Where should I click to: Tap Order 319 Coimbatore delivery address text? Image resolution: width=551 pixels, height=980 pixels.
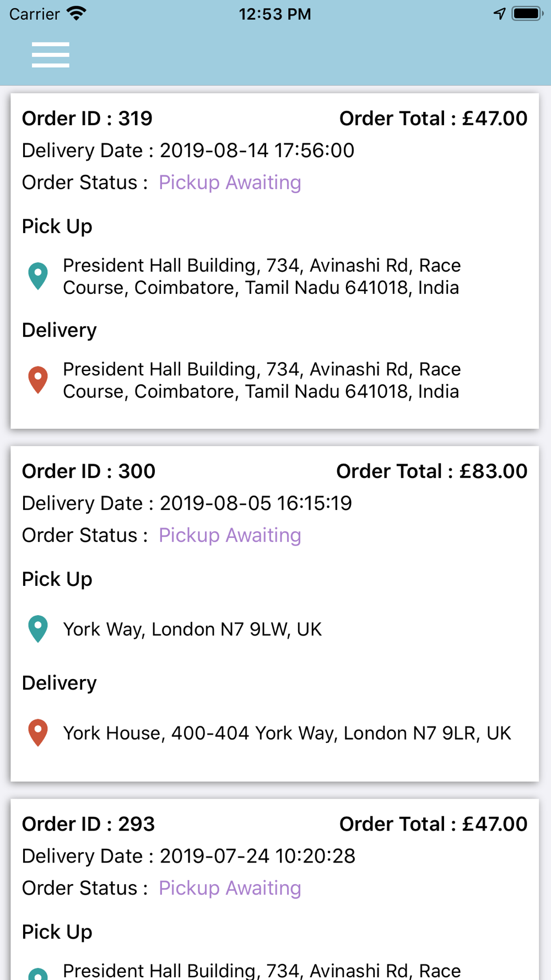tap(262, 380)
